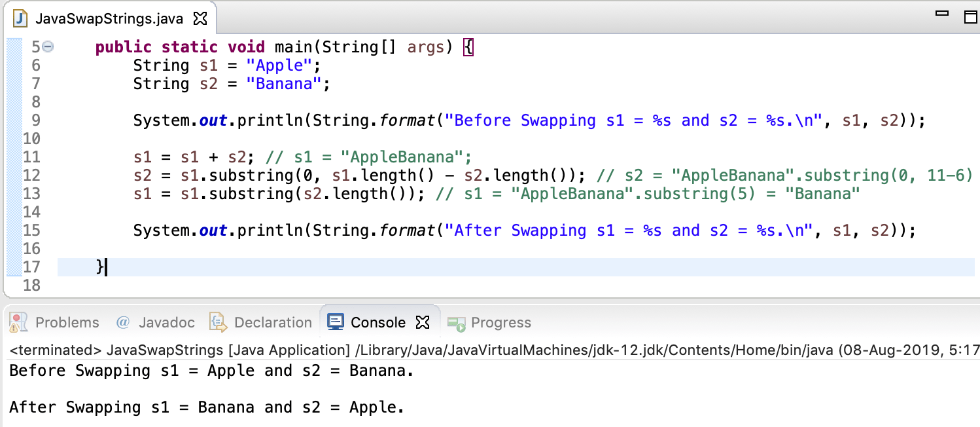Switch to the Problems tab
This screenshot has height=427, width=980.
click(67, 322)
